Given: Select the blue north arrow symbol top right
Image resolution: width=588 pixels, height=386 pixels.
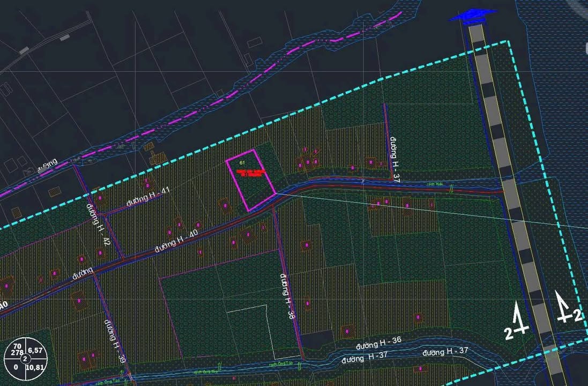Looking at the screenshot, I should tap(473, 13).
